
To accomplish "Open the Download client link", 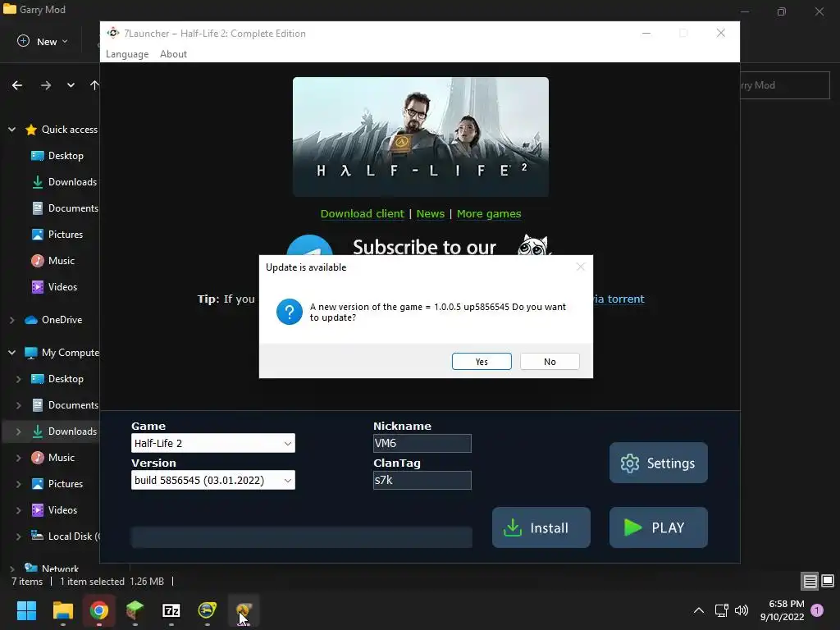I will [x=362, y=214].
